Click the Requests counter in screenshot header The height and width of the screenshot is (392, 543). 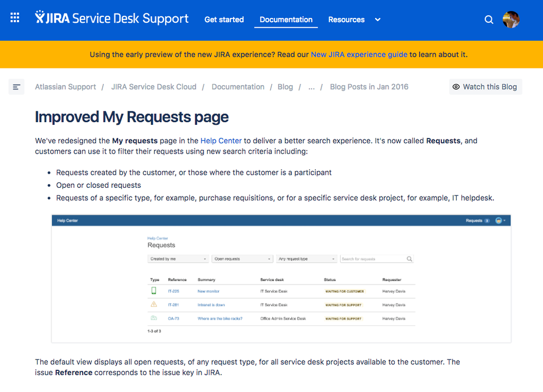pos(478,220)
